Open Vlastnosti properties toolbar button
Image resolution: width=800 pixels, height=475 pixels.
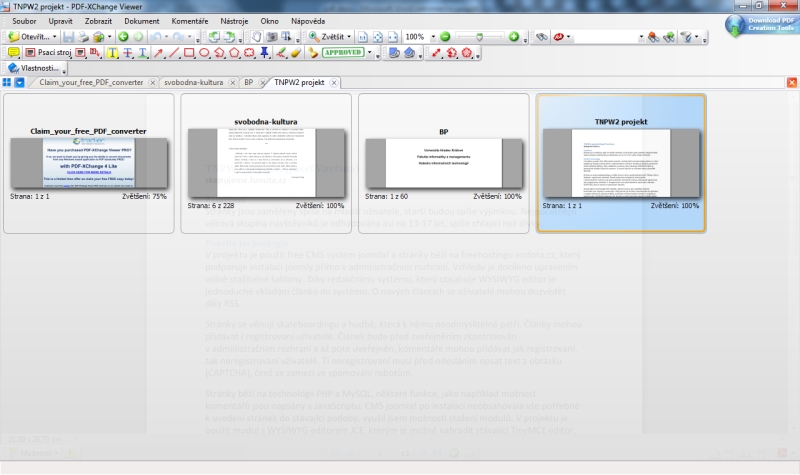coord(34,68)
